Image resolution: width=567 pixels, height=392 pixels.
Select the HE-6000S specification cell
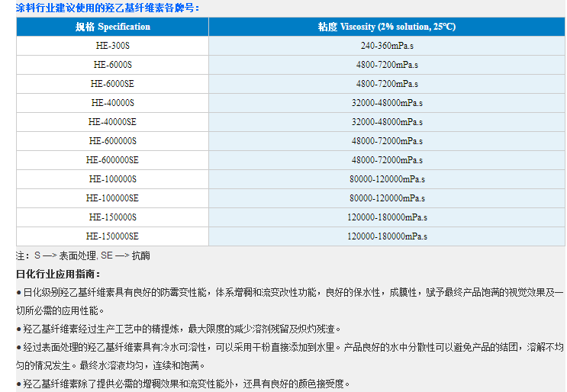coord(113,65)
